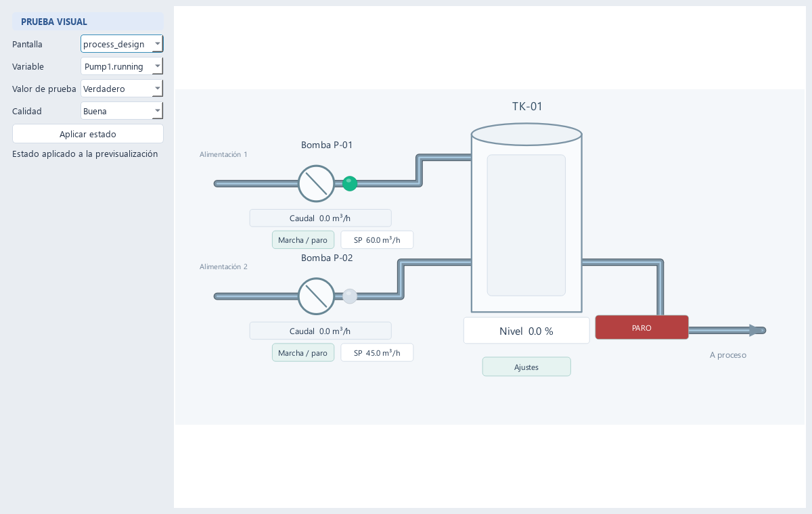Open the Calidad dropdown set to Buena

pos(122,111)
